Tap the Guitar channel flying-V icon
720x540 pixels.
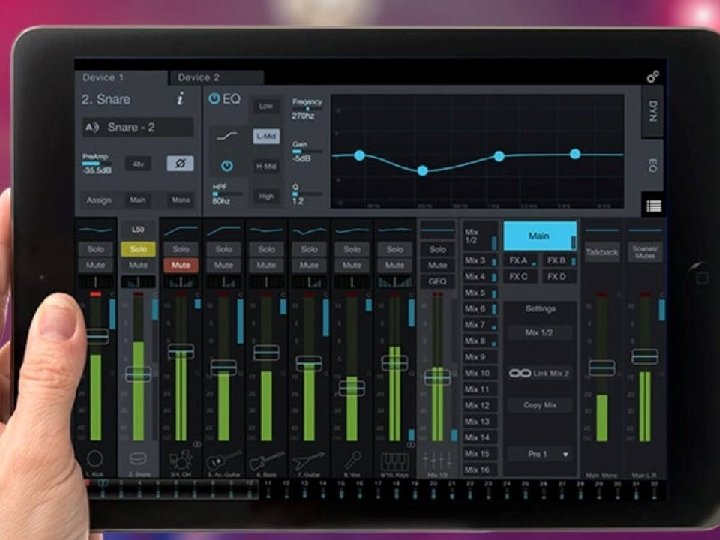point(309,459)
